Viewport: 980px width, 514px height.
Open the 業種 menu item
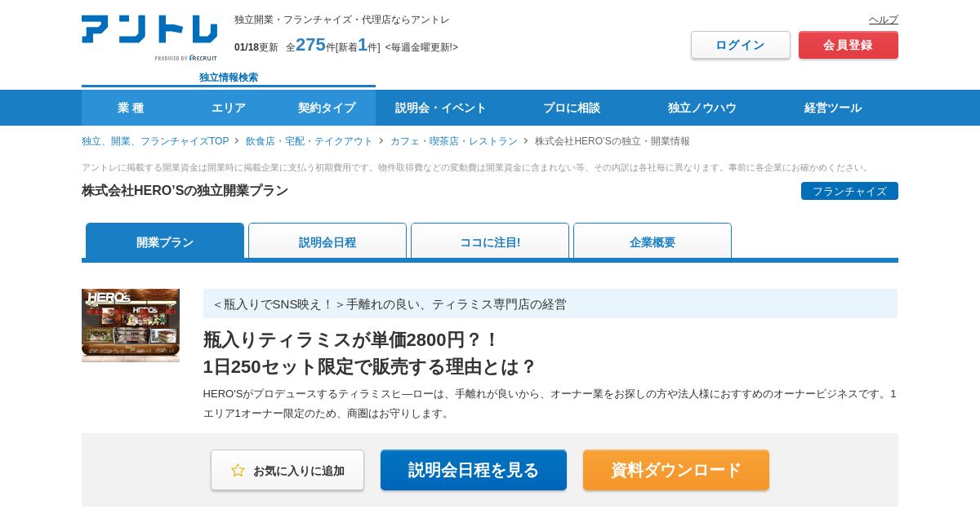click(x=131, y=108)
